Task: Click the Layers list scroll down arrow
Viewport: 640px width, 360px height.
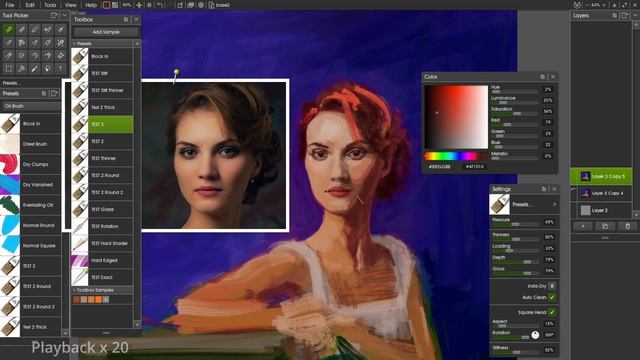Action: point(636,213)
